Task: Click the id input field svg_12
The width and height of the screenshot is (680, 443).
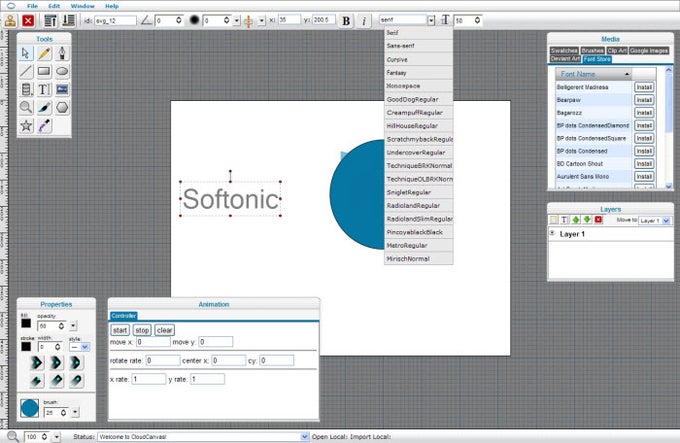Action: click(115, 20)
